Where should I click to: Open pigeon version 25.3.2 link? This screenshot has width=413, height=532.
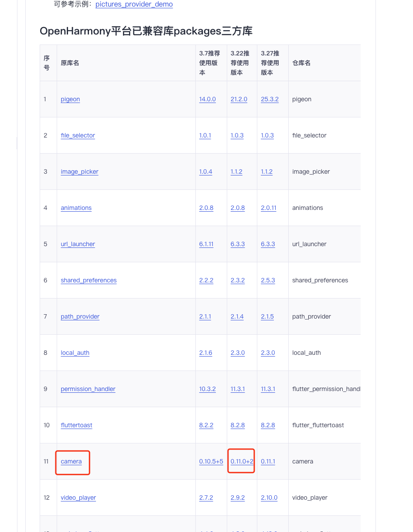coord(270,99)
